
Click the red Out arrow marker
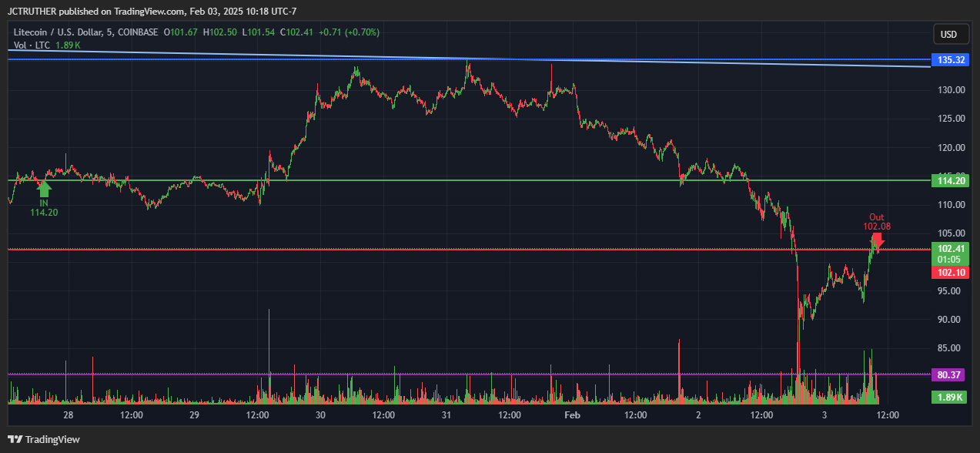point(877,240)
